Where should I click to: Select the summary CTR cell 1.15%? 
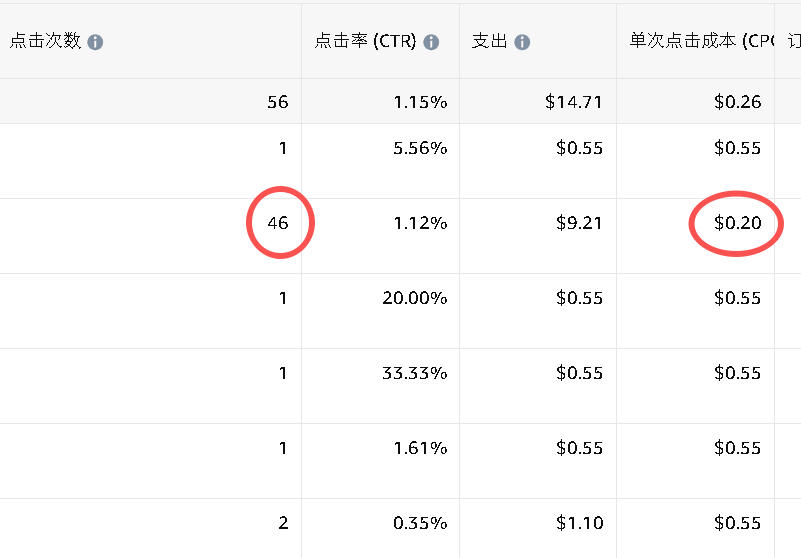420,101
